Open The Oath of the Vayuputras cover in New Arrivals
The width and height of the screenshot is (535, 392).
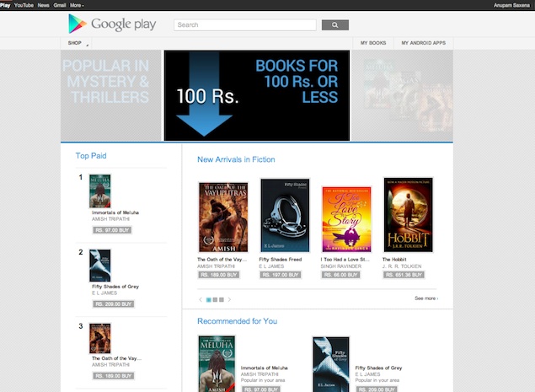click(x=223, y=217)
